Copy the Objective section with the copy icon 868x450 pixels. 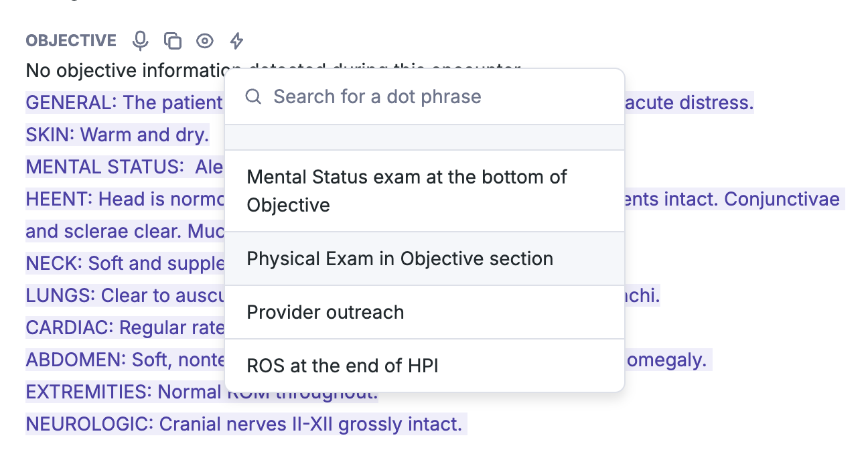173,41
